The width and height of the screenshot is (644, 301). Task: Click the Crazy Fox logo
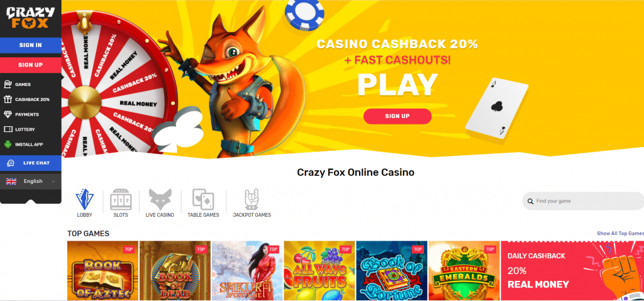(27, 18)
